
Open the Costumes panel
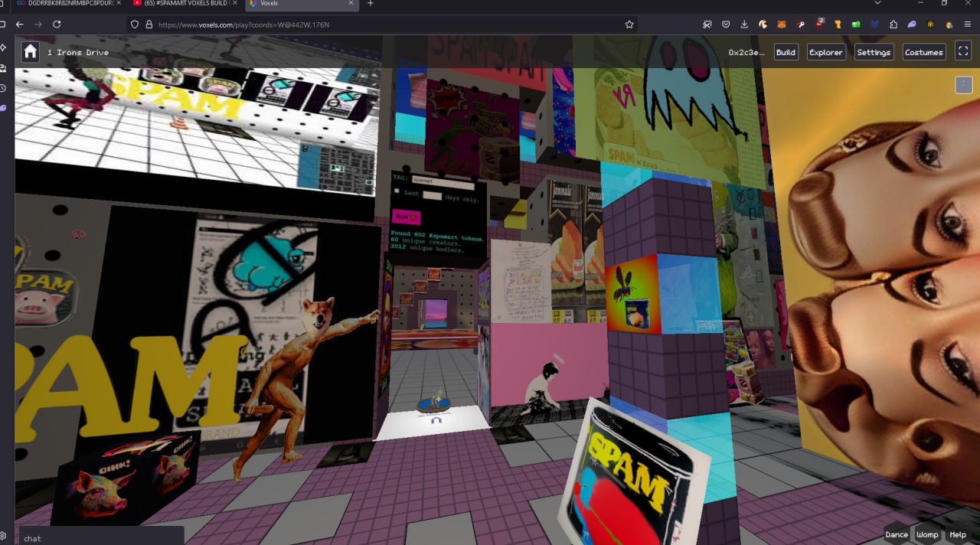point(923,52)
